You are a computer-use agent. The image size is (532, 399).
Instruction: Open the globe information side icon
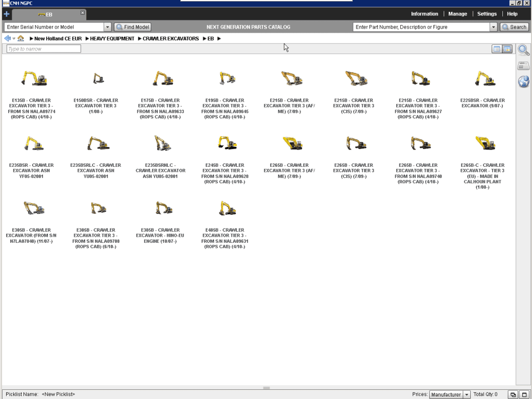tap(523, 81)
